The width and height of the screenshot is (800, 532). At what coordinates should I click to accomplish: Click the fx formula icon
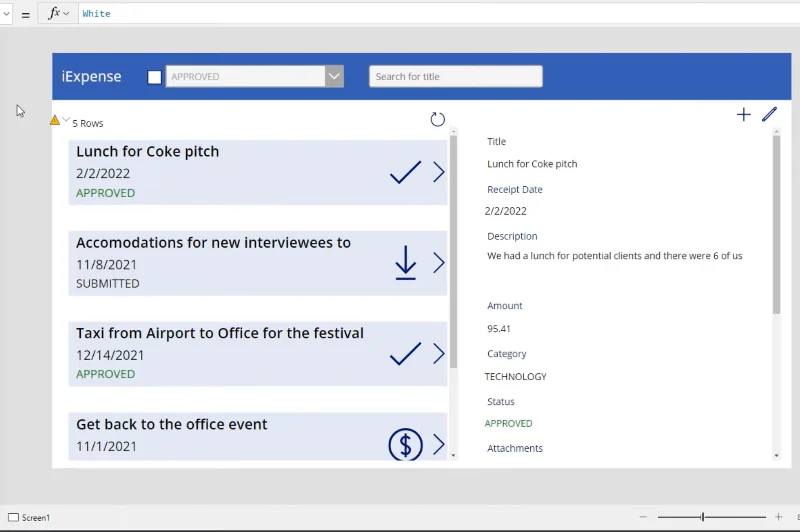click(x=54, y=13)
